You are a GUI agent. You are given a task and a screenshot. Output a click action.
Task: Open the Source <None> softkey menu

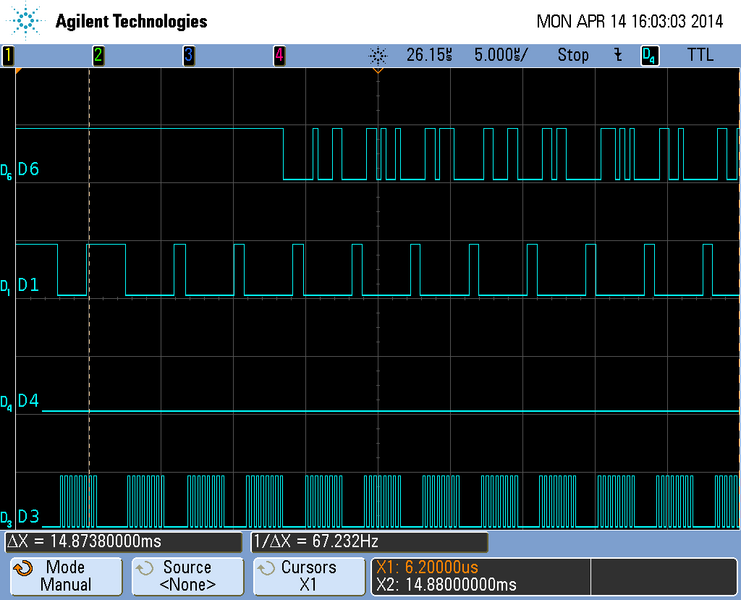187,576
